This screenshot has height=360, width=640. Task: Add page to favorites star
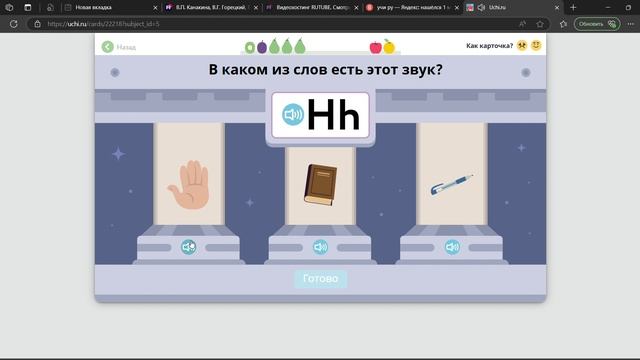[x=540, y=24]
